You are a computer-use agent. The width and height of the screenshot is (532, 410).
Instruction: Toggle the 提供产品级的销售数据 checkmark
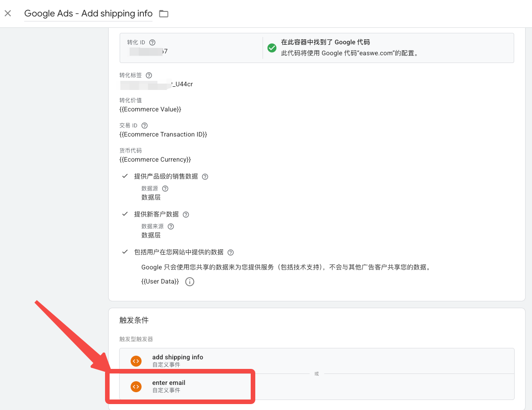(125, 176)
